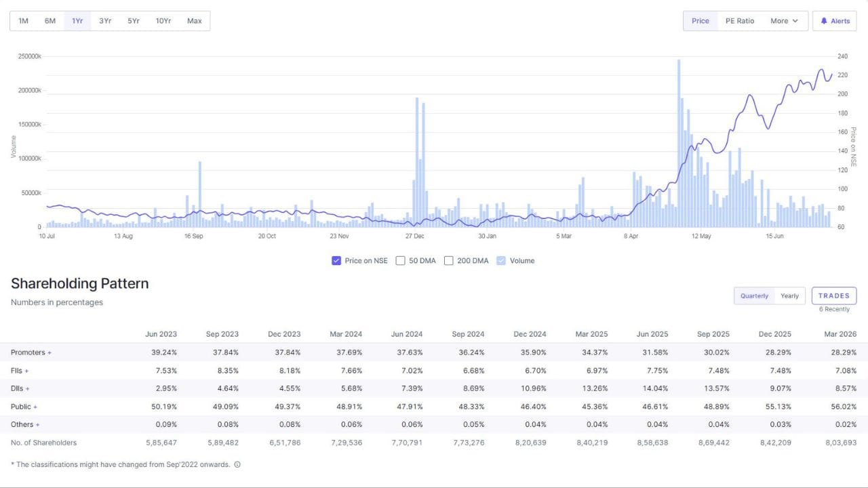Open the TRADES button
The width and height of the screenshot is (868, 488).
pyautogui.click(x=834, y=296)
